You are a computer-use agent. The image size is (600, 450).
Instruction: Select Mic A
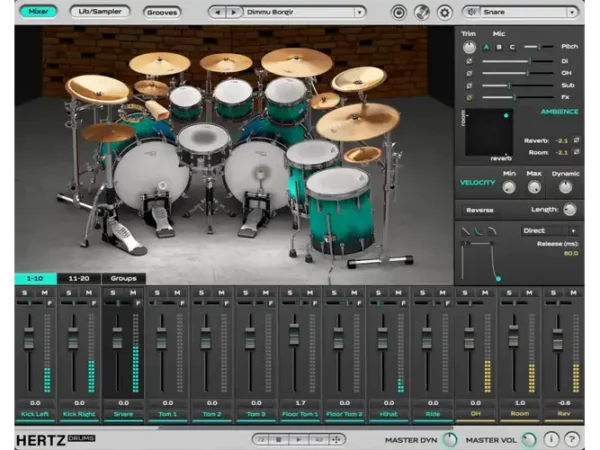click(486, 47)
